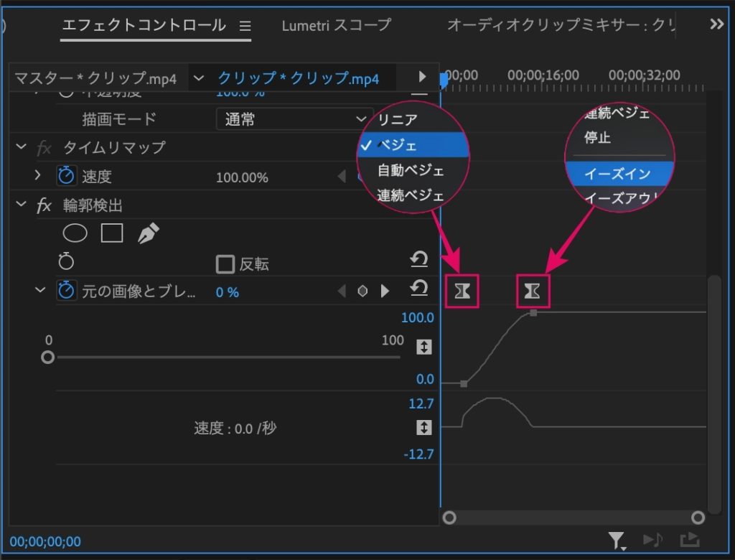Click the export share icon at bottom
The image size is (735, 560).
(690, 540)
